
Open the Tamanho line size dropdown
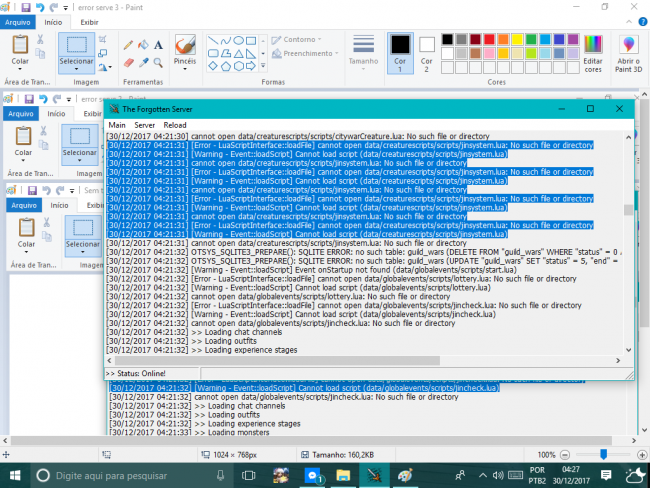(x=363, y=52)
